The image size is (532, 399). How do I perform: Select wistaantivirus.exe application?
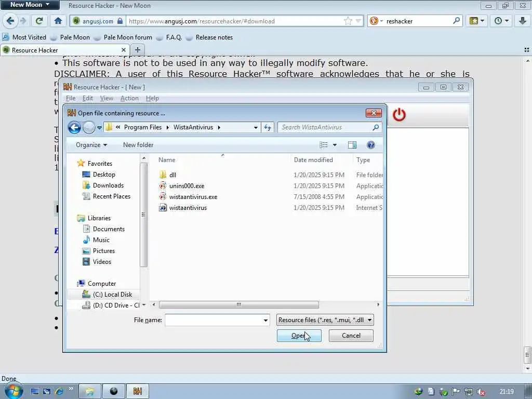(193, 197)
